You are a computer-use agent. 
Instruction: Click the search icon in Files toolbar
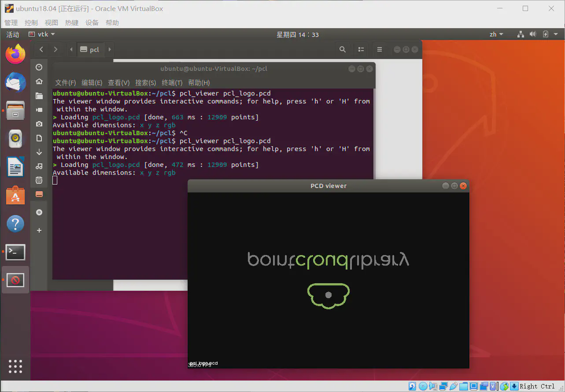(x=342, y=49)
